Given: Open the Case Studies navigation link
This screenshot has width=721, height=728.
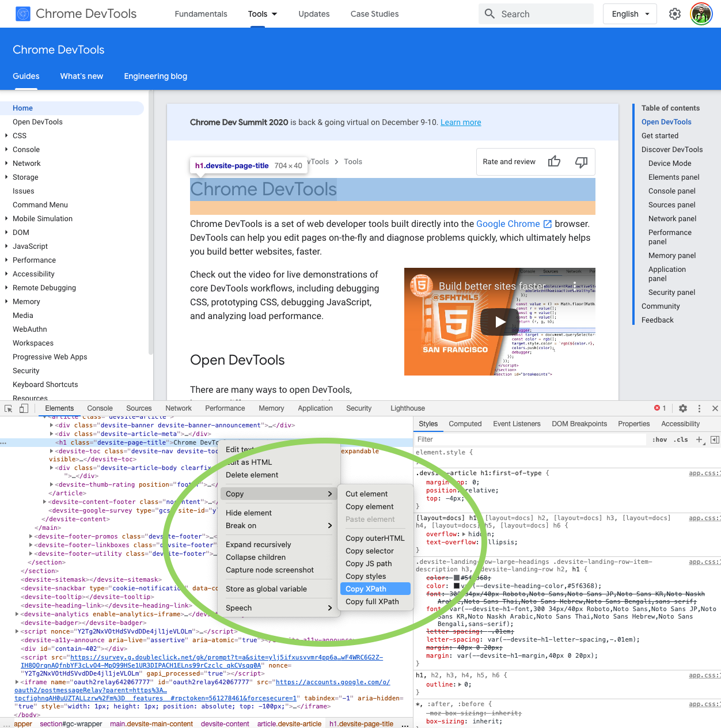Looking at the screenshot, I should click(374, 14).
